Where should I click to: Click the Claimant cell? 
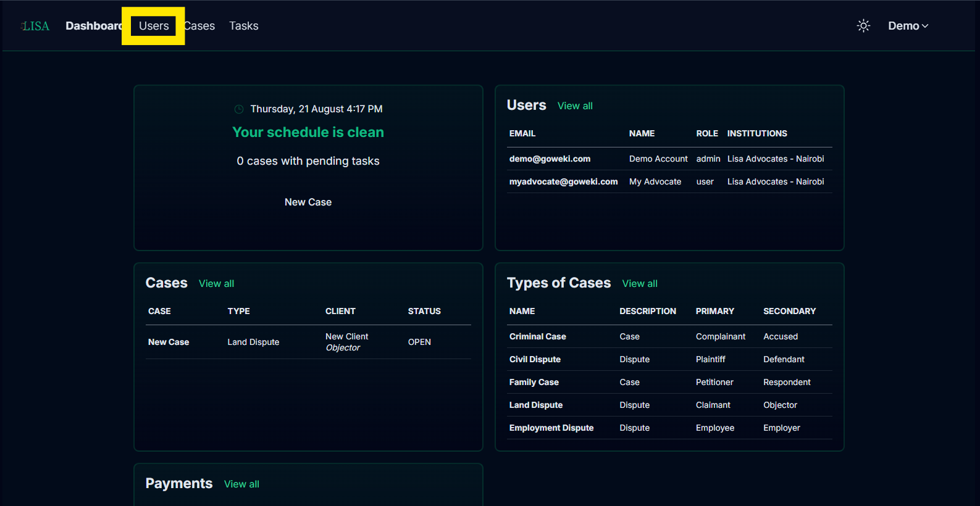[x=713, y=405]
